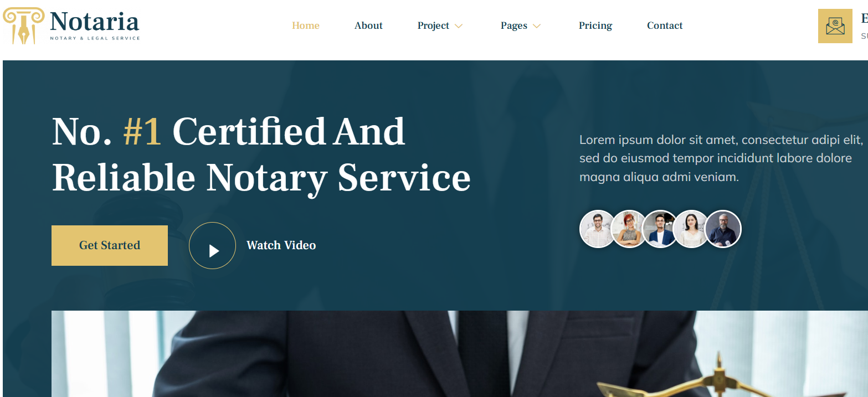Viewport: 868px width, 397px height.
Task: Click the Watch Video text link
Action: [281, 245]
